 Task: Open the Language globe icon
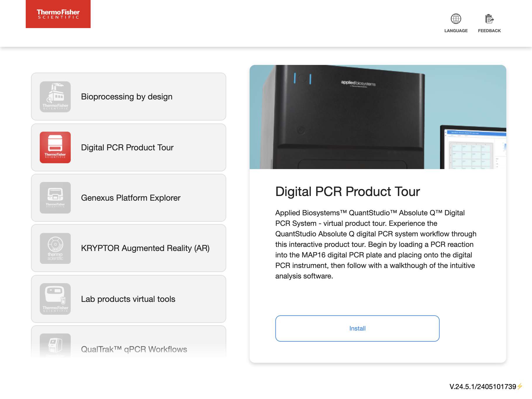[x=456, y=19]
